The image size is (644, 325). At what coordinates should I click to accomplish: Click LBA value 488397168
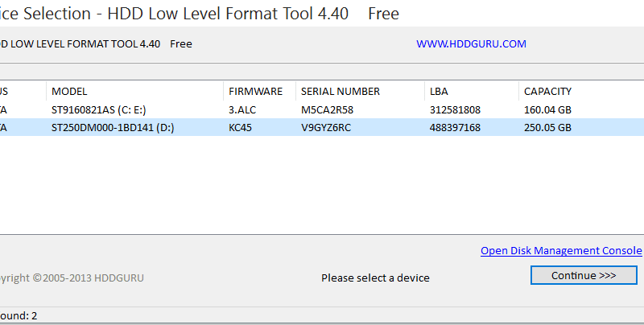pyautogui.click(x=455, y=128)
